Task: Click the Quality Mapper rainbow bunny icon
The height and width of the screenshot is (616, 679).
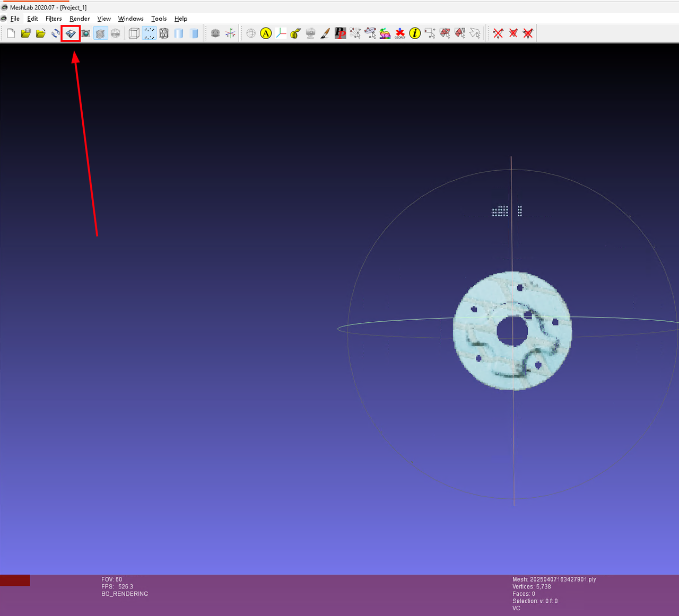Action: click(x=385, y=33)
